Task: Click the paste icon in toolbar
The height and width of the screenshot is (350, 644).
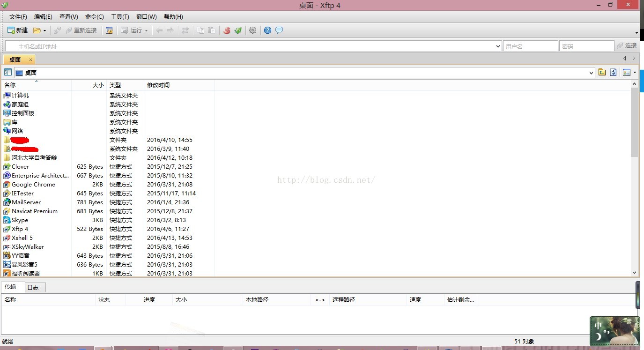Action: coord(212,30)
